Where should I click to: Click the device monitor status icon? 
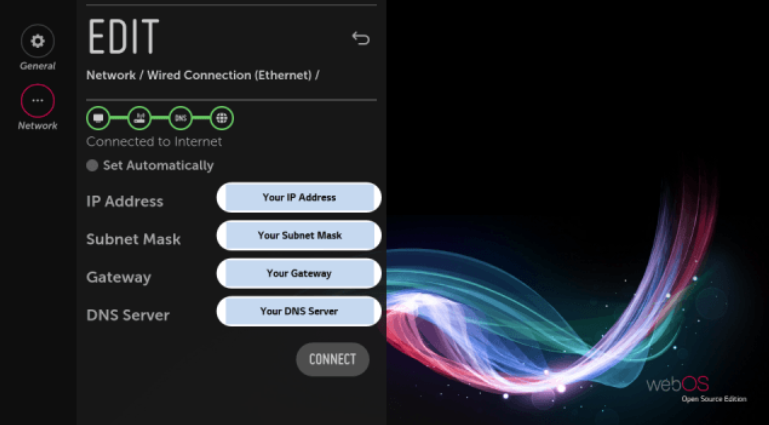click(98, 118)
